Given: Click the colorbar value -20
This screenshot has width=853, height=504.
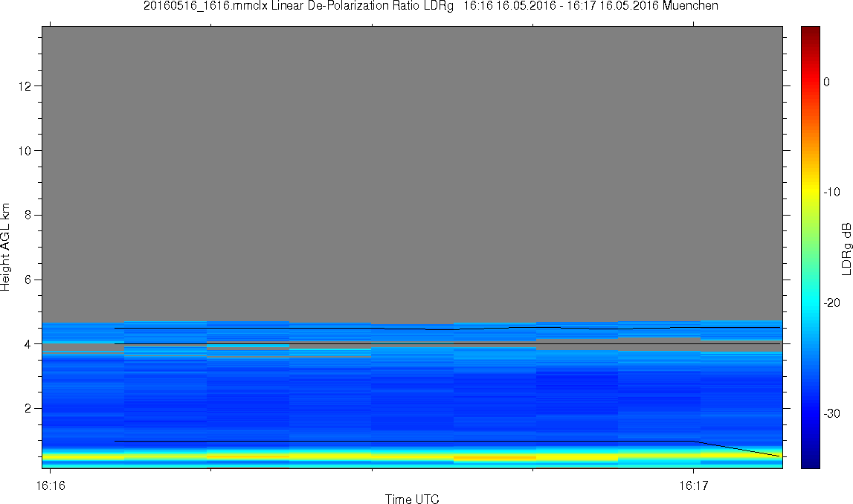Looking at the screenshot, I should [831, 303].
